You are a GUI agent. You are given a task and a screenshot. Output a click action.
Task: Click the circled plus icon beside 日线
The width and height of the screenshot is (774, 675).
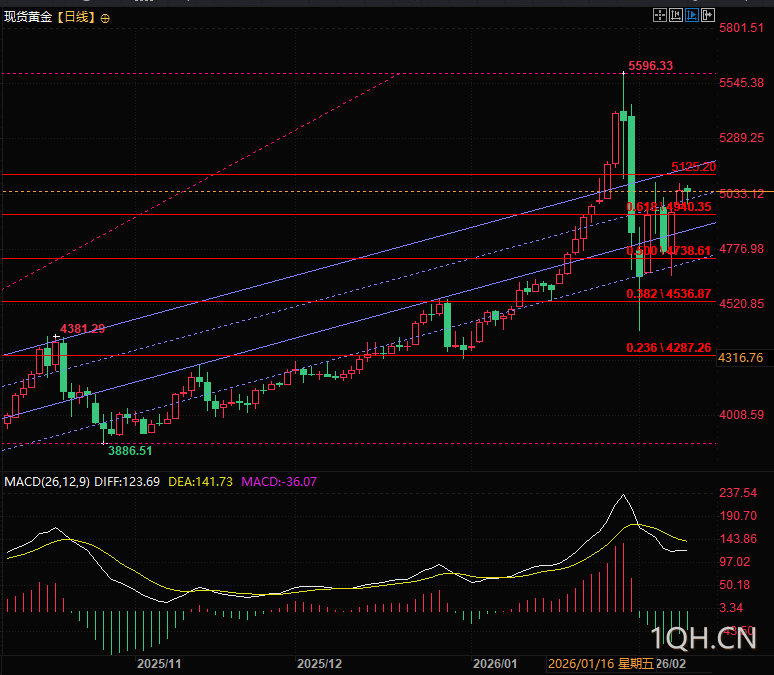coord(105,19)
